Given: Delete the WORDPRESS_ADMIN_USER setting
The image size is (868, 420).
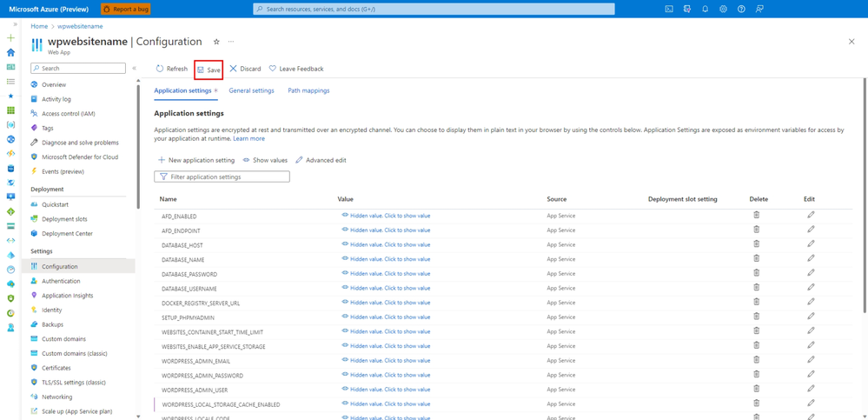Looking at the screenshot, I should (756, 389).
